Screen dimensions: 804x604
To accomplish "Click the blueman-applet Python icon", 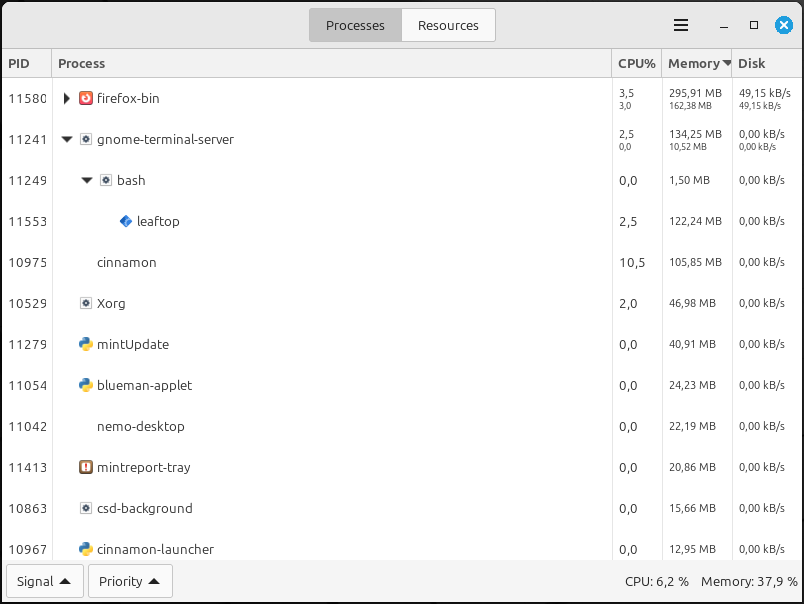I will point(86,385).
